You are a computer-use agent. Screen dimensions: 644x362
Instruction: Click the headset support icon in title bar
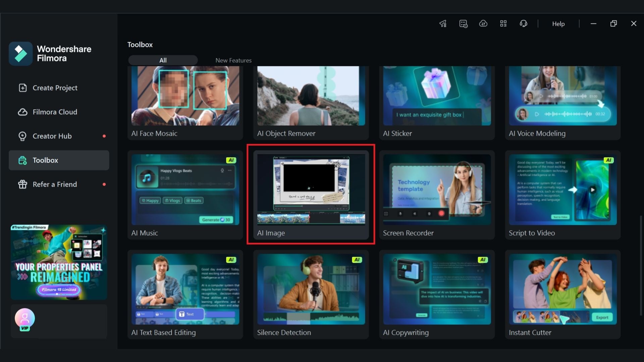click(x=523, y=23)
